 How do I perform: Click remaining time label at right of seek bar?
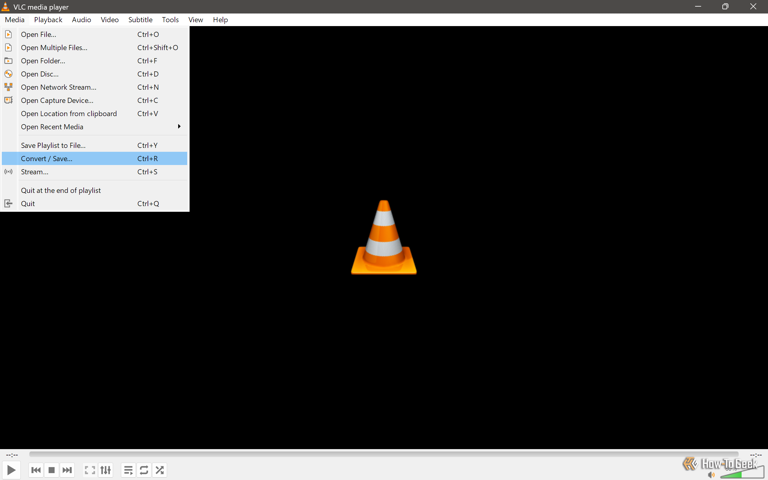coord(756,455)
